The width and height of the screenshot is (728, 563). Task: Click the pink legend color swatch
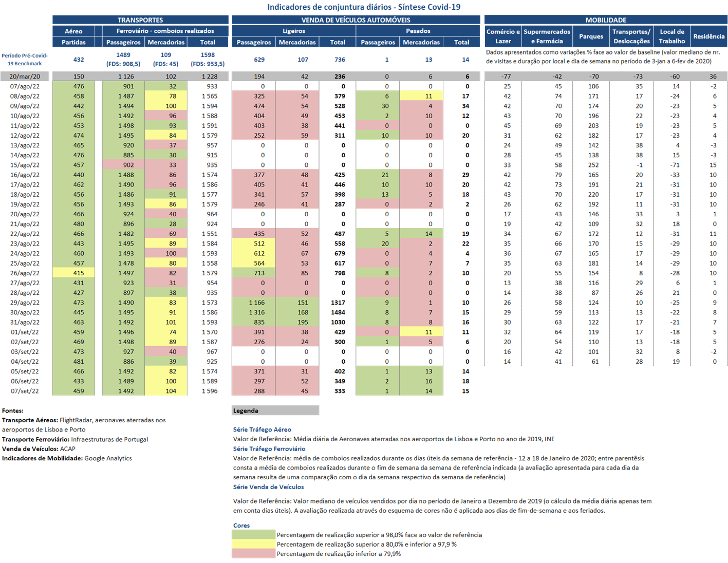coord(253,554)
